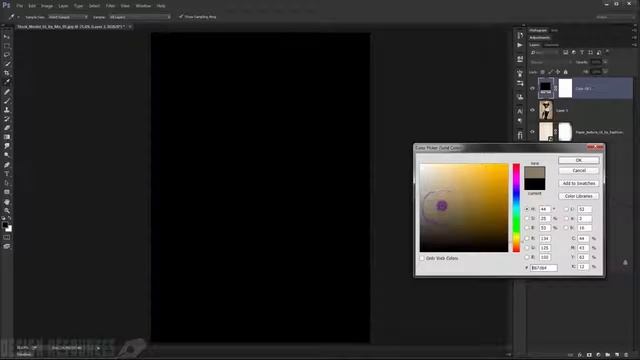Enable Only Web Colors checkbox
640x360 pixels.
coord(422,258)
